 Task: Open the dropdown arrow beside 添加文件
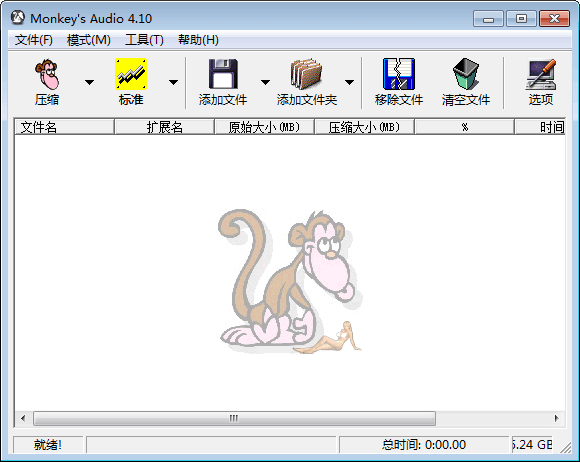tap(265, 82)
